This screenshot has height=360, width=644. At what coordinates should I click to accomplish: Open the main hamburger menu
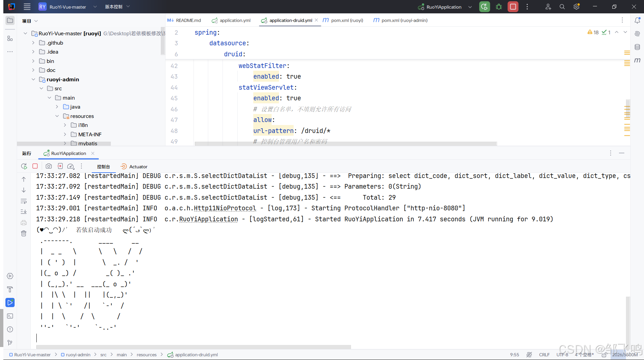tap(27, 7)
